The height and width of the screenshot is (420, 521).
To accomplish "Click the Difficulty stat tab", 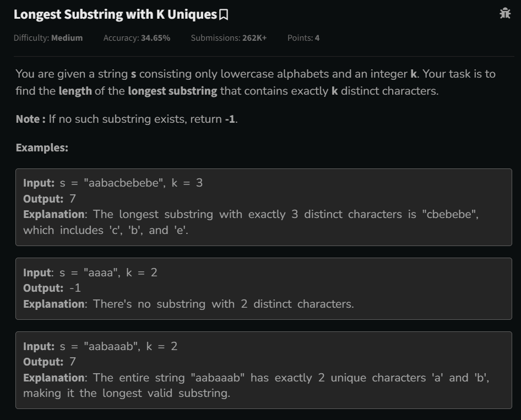I will click(x=48, y=37).
